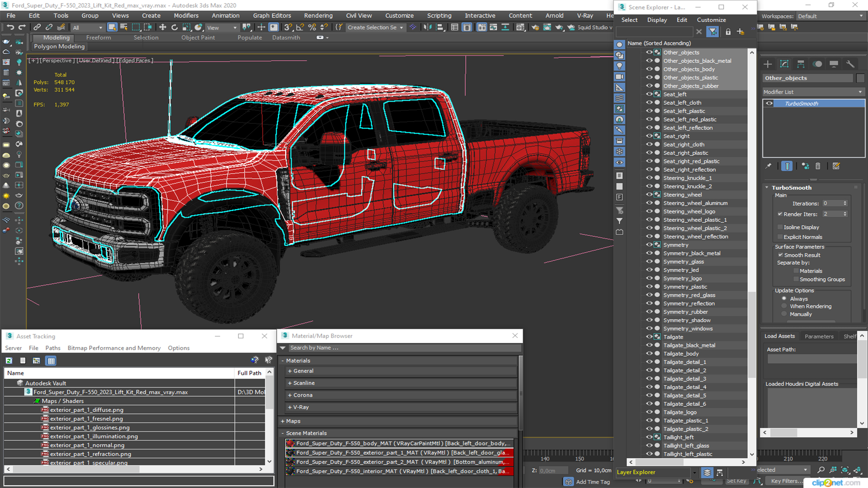Screen dimensions: 868x488
Task: Open Bitmap Performance and Memory menu
Action: 114,348
